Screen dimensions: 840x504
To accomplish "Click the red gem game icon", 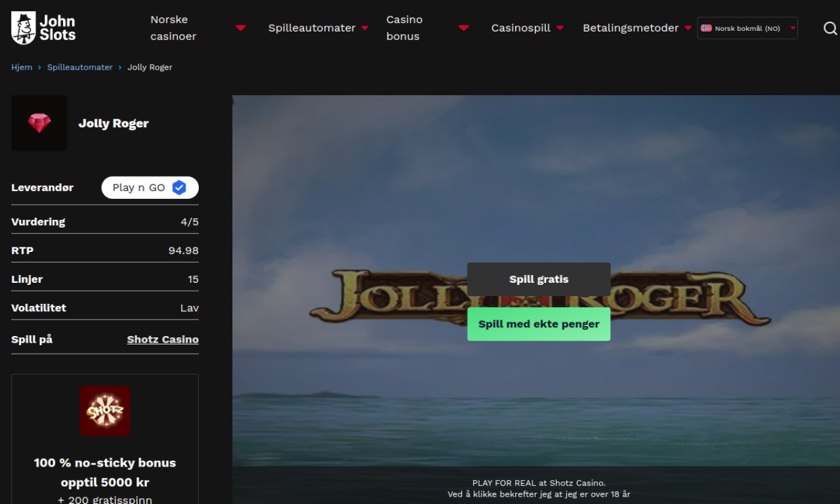I will (x=39, y=123).
